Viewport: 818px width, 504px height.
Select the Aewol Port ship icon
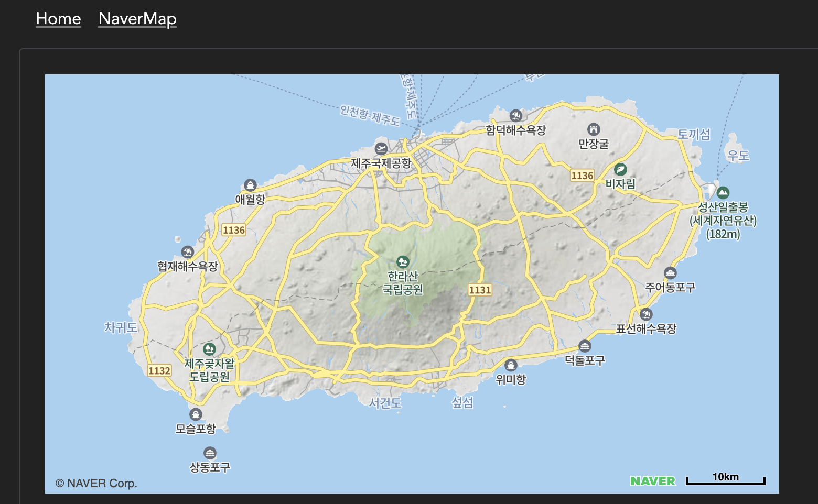click(x=250, y=185)
